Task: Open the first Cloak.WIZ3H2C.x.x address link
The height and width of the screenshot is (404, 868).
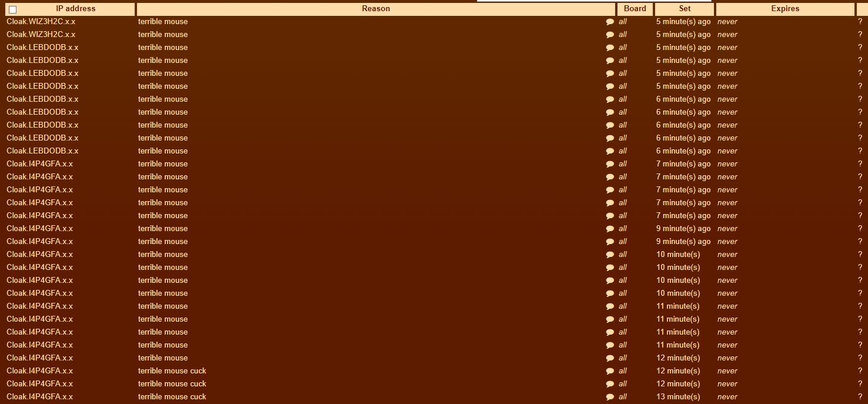Action: [x=41, y=22]
